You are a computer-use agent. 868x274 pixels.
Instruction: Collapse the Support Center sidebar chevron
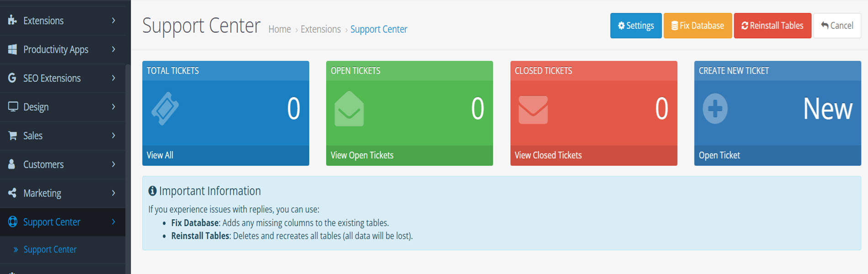click(x=114, y=222)
